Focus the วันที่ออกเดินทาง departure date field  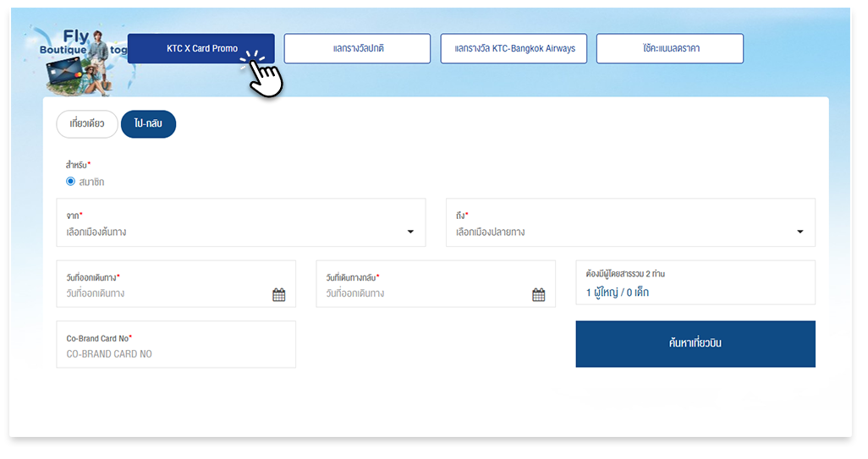(176, 284)
